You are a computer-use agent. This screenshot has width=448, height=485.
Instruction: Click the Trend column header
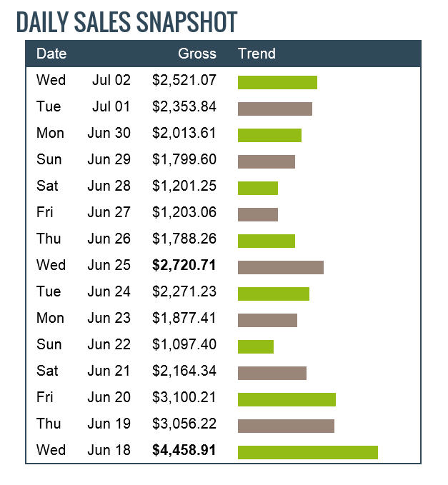[257, 54]
